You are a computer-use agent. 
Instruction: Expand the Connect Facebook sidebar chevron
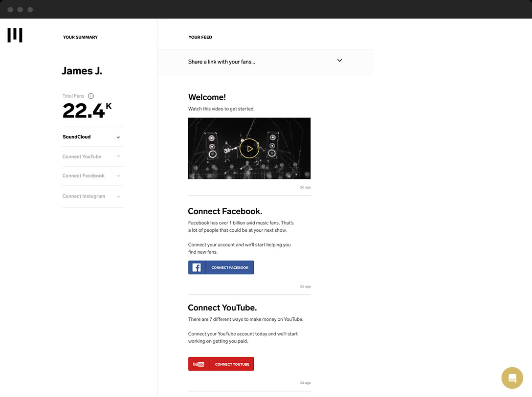click(118, 176)
